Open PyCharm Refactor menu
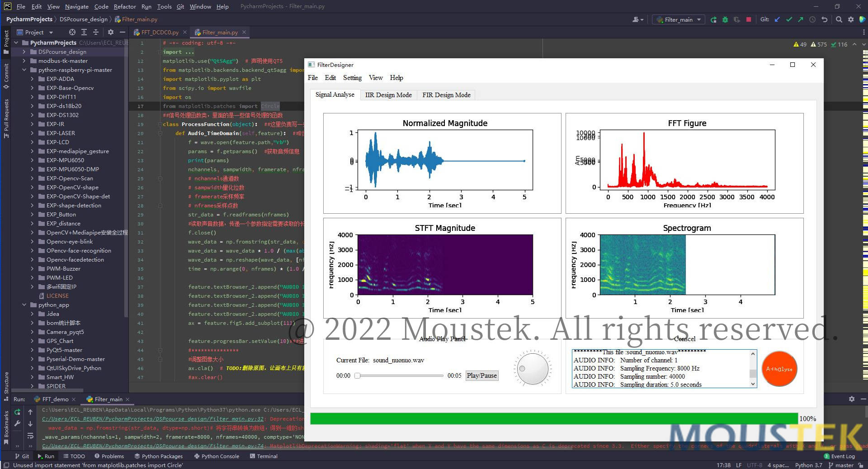Viewport: 868px width, 469px height. (x=125, y=6)
